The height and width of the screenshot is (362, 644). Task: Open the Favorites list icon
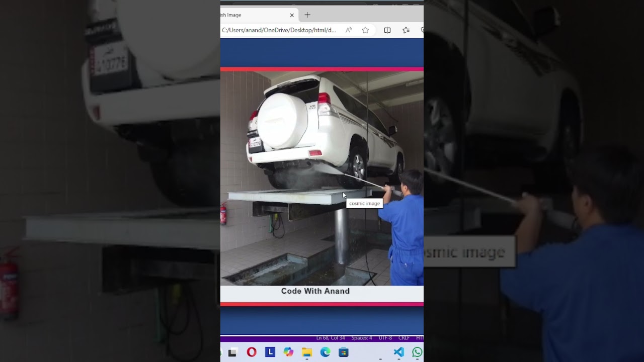pyautogui.click(x=406, y=30)
